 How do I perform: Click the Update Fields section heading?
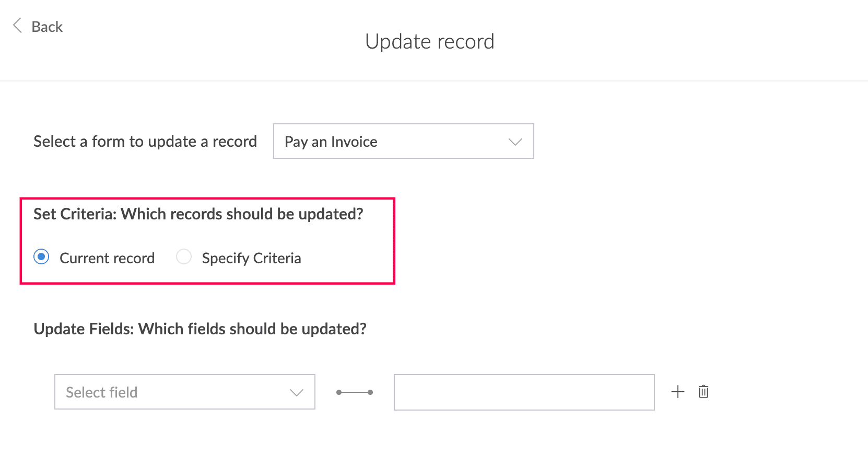pos(200,329)
